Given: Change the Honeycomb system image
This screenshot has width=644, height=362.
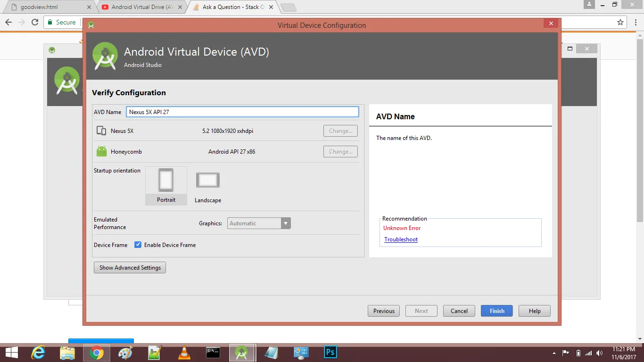Looking at the screenshot, I should click(340, 152).
